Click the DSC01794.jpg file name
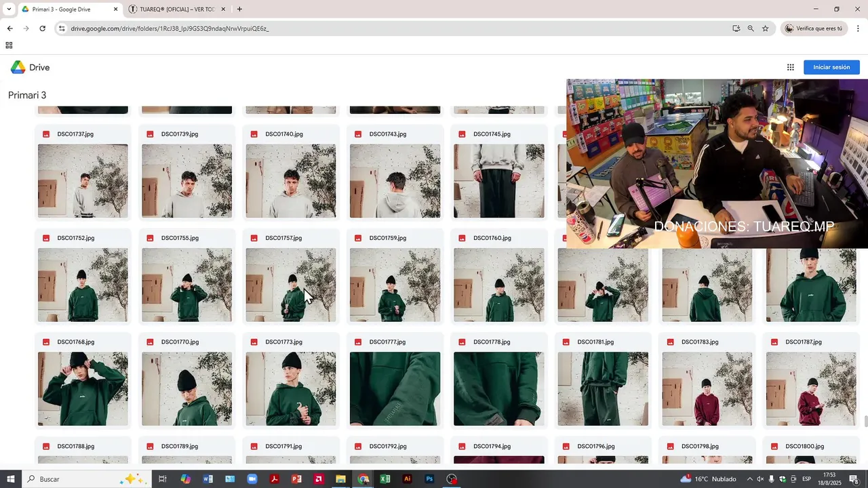Viewport: 868px width, 488px height. point(492,447)
